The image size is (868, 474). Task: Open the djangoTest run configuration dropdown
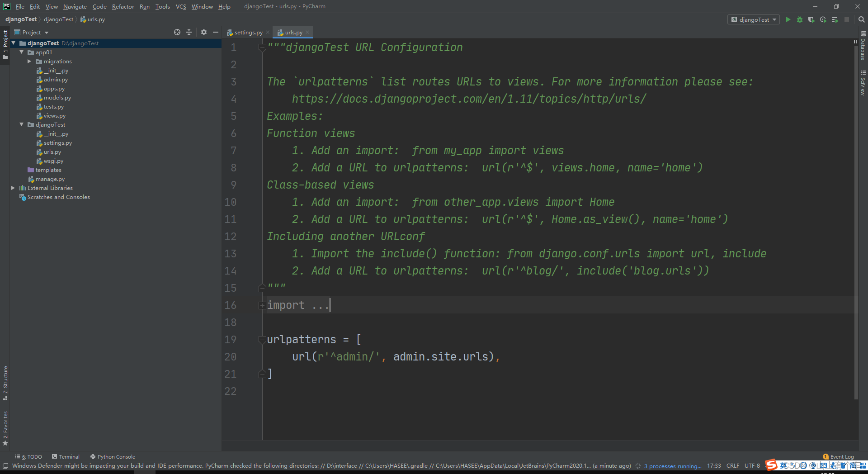pos(754,19)
